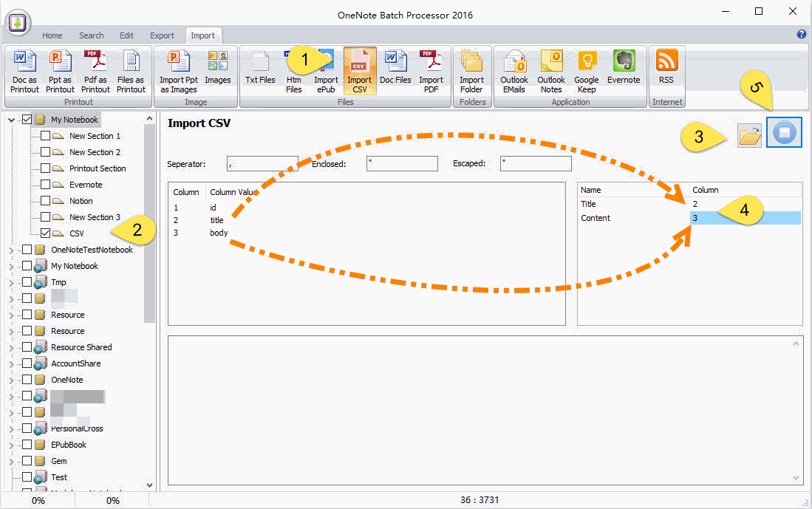Open the Evernote importer in the ribbon
The height and width of the screenshot is (509, 812).
click(624, 67)
